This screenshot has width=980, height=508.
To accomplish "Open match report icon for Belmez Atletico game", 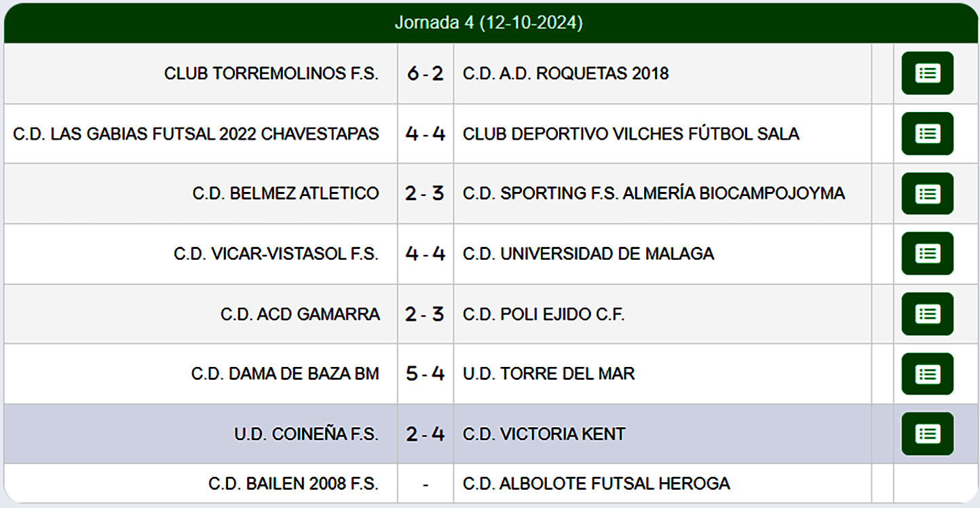I will [927, 194].
